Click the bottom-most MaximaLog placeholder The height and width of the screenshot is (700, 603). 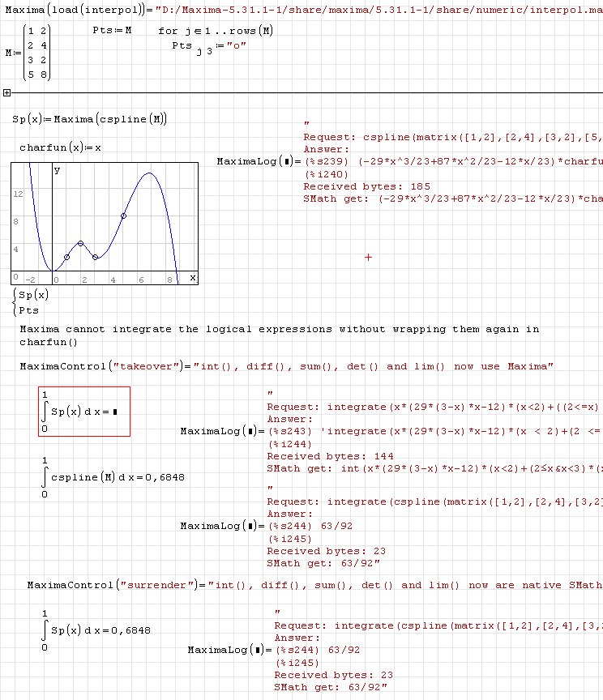pyautogui.click(x=258, y=650)
